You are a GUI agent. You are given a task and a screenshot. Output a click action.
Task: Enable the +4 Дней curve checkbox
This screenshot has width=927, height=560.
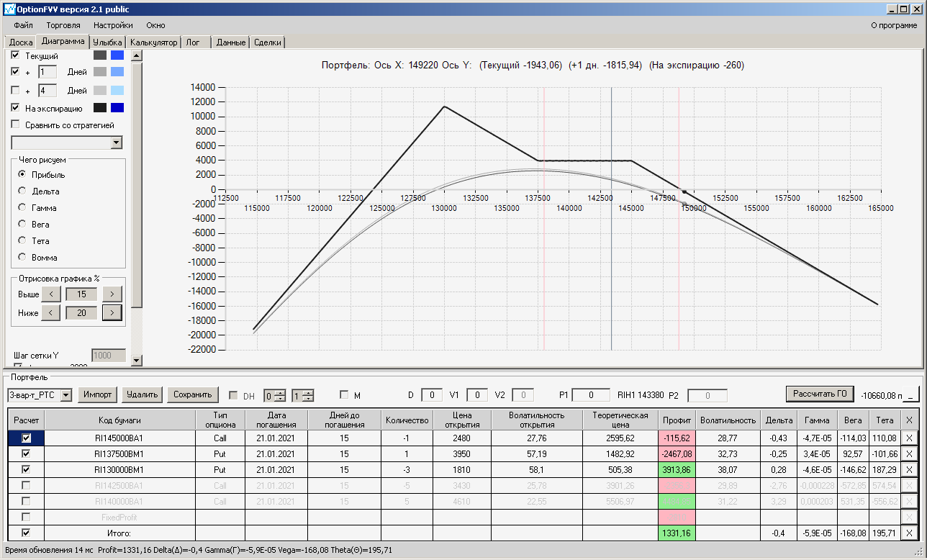coord(16,91)
